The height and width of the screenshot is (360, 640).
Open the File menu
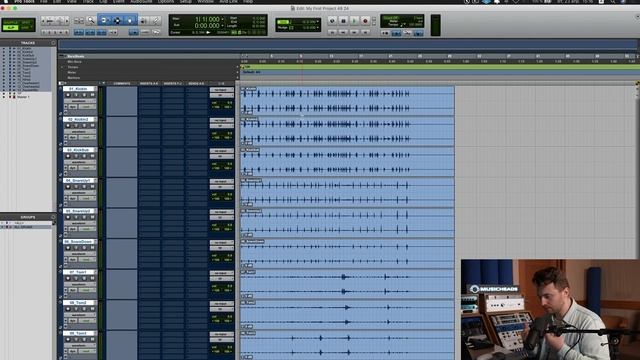(x=43, y=2)
